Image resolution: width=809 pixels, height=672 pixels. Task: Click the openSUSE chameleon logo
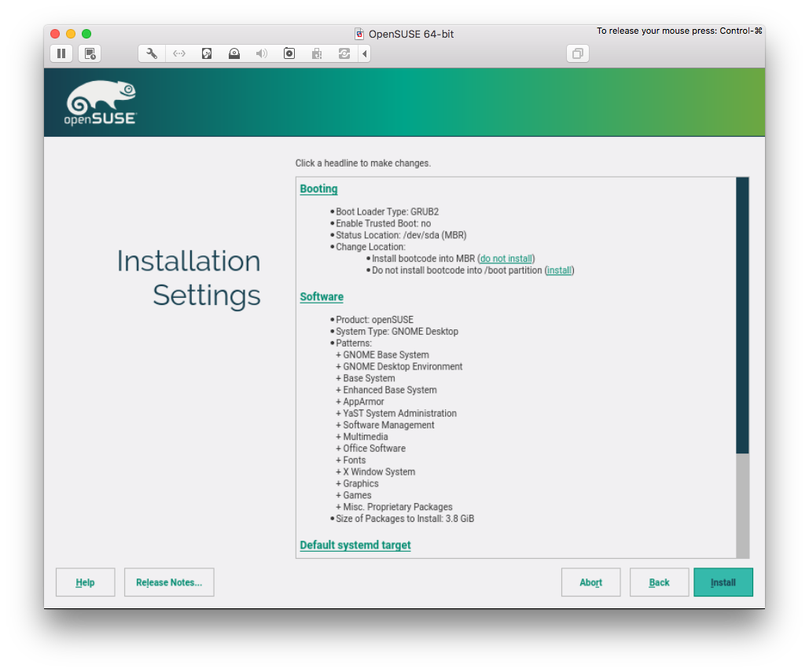[x=101, y=103]
